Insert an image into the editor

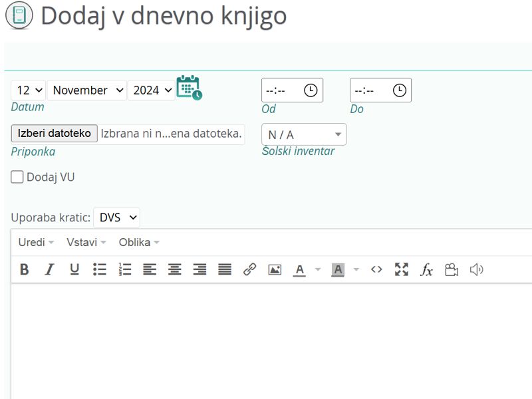[275, 269]
